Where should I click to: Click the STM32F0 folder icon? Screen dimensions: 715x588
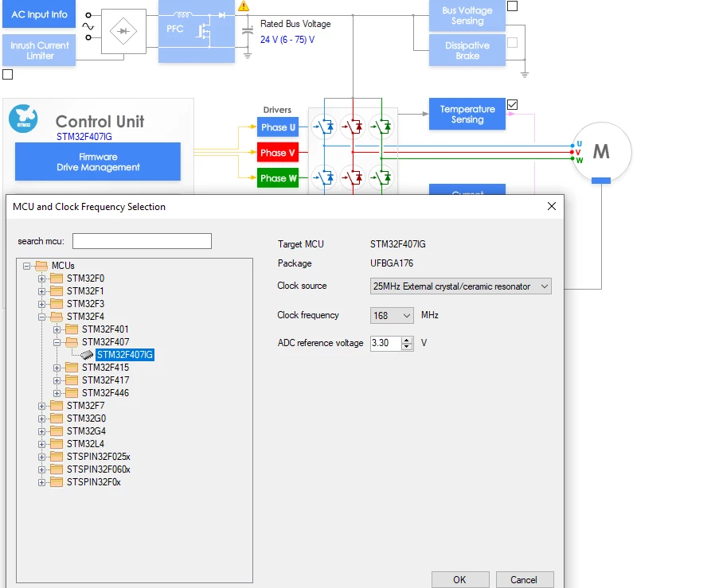point(57,278)
